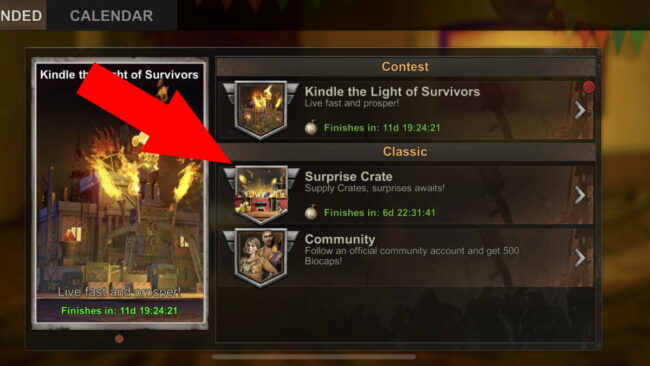Click the Classic section header
This screenshot has height=366, width=650.
pos(405,152)
